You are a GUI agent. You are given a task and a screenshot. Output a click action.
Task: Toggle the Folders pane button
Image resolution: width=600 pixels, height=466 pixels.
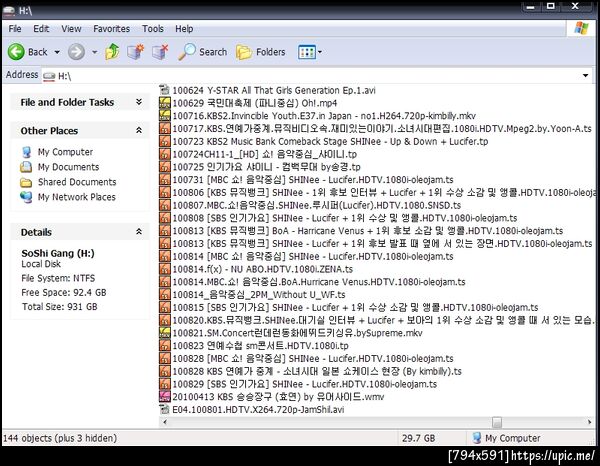[243, 52]
